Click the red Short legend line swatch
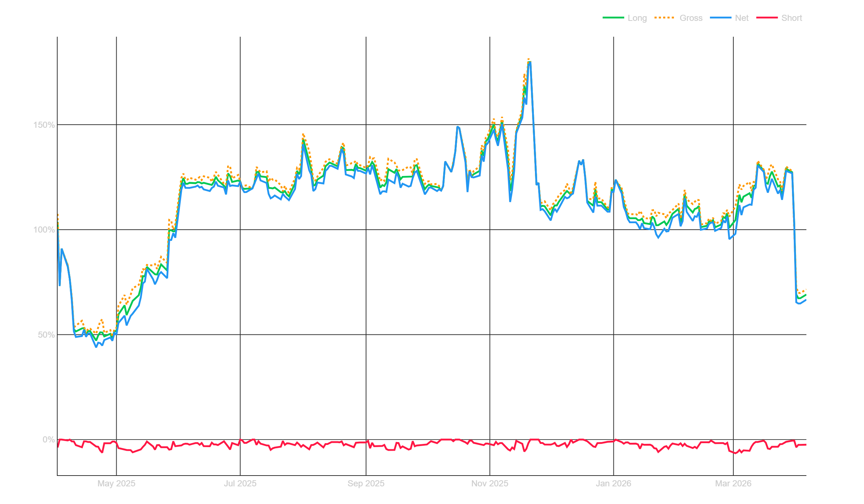The height and width of the screenshot is (504, 864). tap(767, 18)
